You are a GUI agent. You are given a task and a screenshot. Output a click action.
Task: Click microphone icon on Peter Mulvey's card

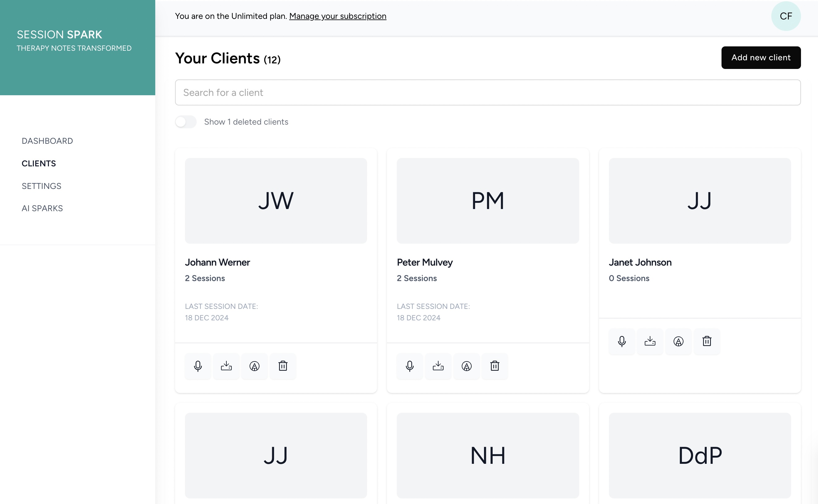(410, 366)
